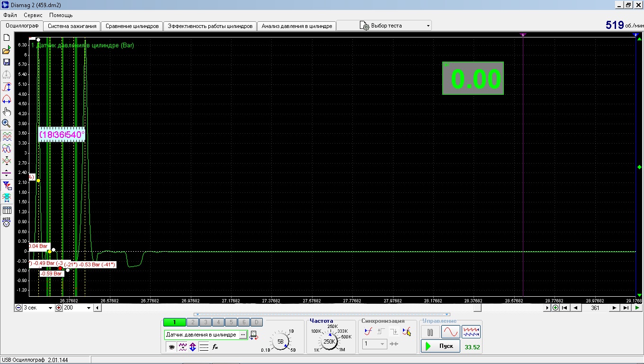
Task: Toggle channel 3 button
Action: pos(206,322)
